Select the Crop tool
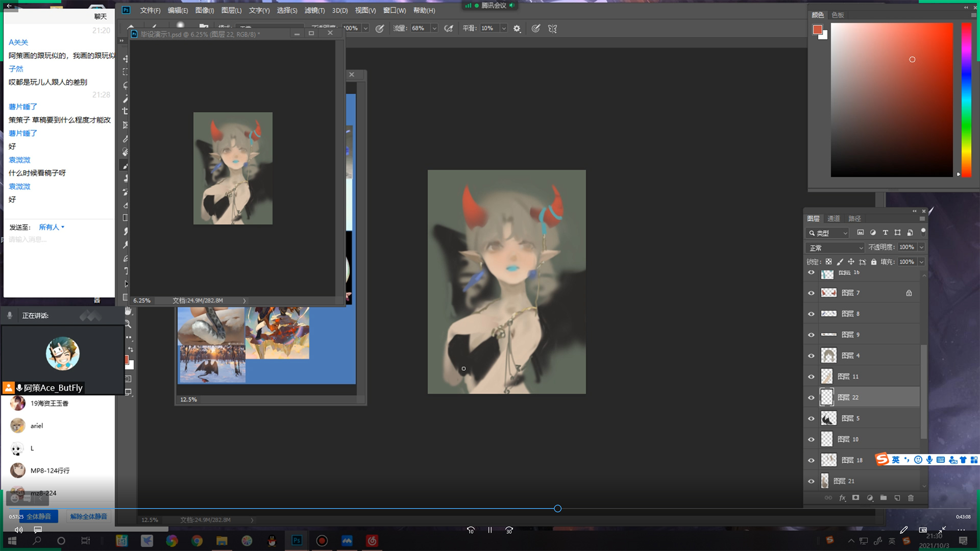980x551 pixels. pos(125,111)
